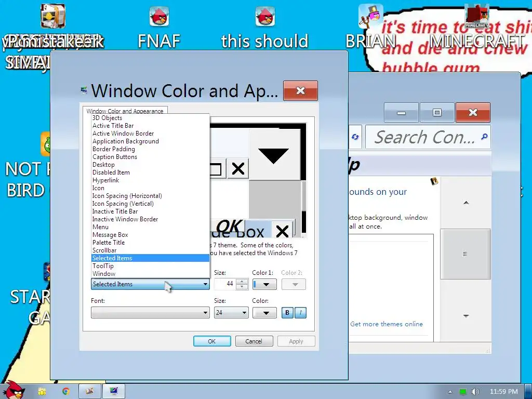Choose Hyperlink in the list

pos(150,180)
